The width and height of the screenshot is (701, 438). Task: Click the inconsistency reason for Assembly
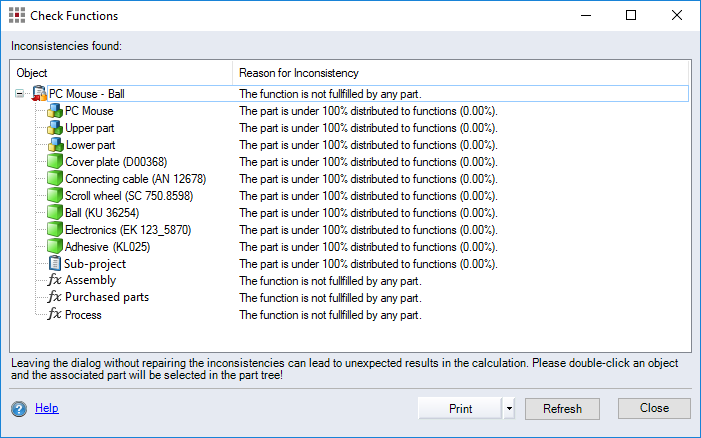click(330, 281)
